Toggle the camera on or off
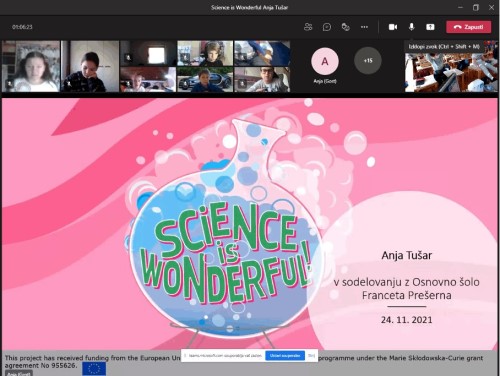 tap(393, 27)
